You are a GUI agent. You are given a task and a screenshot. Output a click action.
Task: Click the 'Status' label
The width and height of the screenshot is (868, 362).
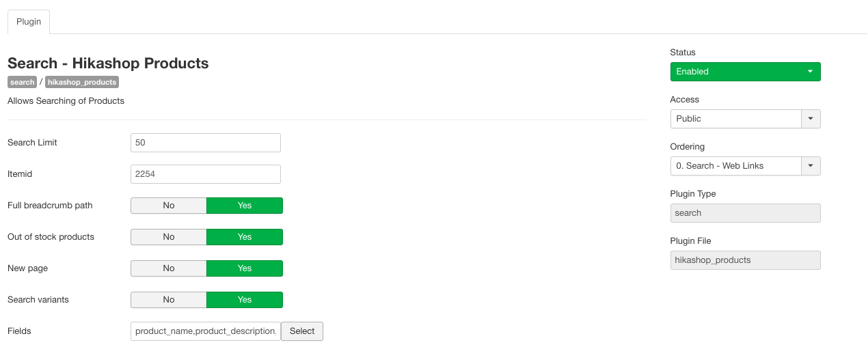click(x=683, y=53)
